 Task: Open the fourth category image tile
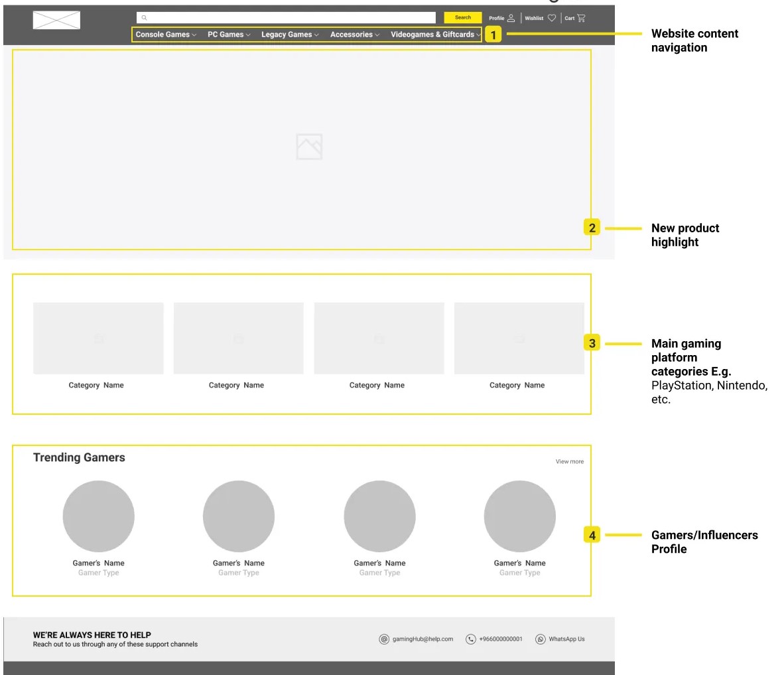pos(519,338)
